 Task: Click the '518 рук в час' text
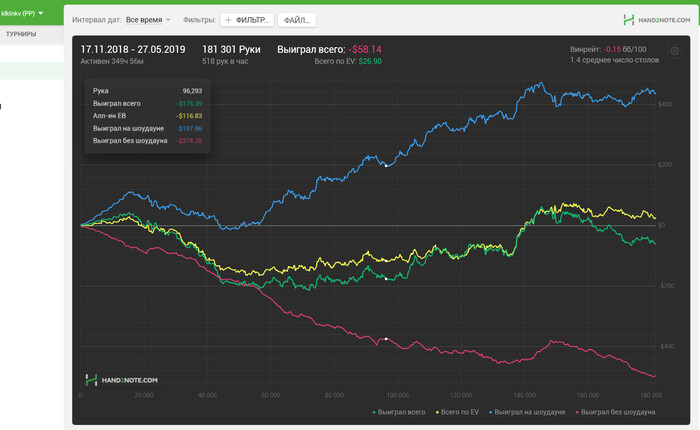click(225, 61)
